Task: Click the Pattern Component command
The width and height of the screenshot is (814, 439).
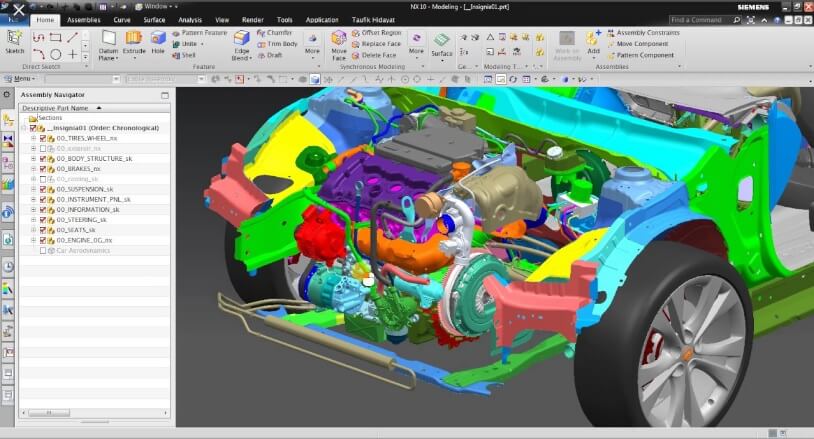Action: (641, 55)
